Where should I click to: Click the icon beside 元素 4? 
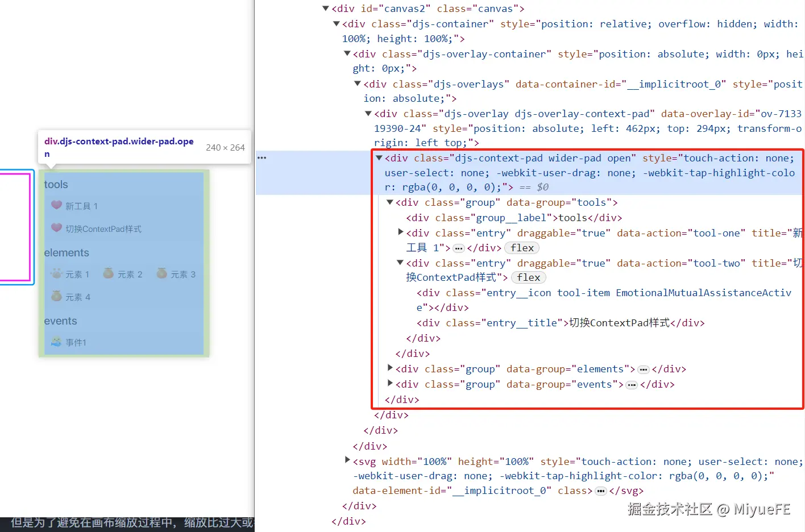pyautogui.click(x=56, y=296)
